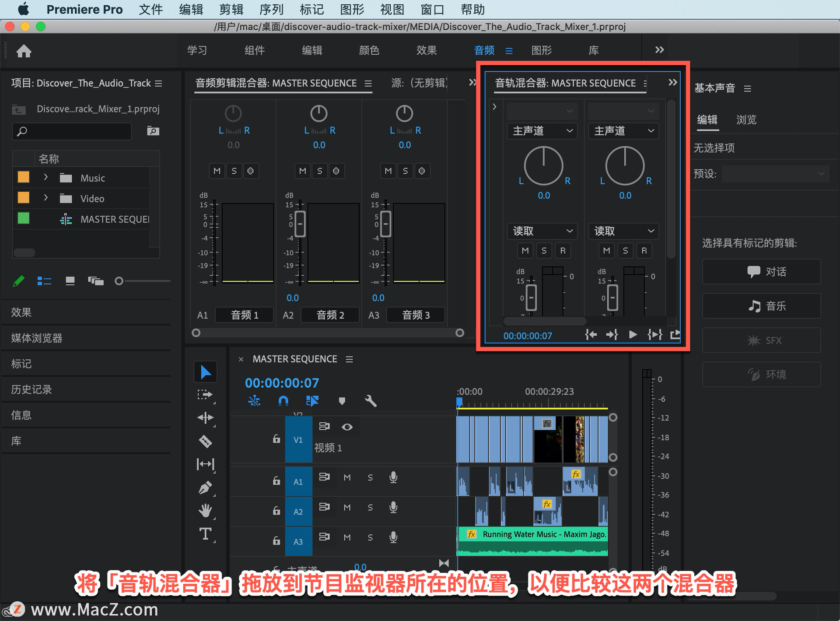This screenshot has height=621, width=840.
Task: Click the project search field
Action: coord(72,131)
